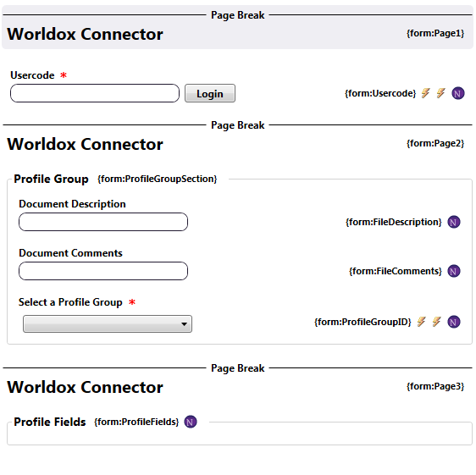Select the {form:FileDescription} tag

[394, 222]
